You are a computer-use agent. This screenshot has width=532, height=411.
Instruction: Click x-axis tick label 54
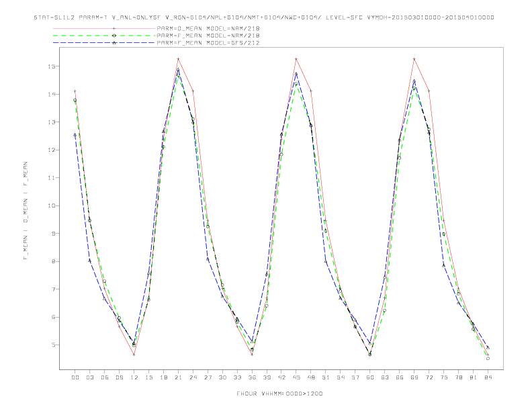click(x=341, y=377)
